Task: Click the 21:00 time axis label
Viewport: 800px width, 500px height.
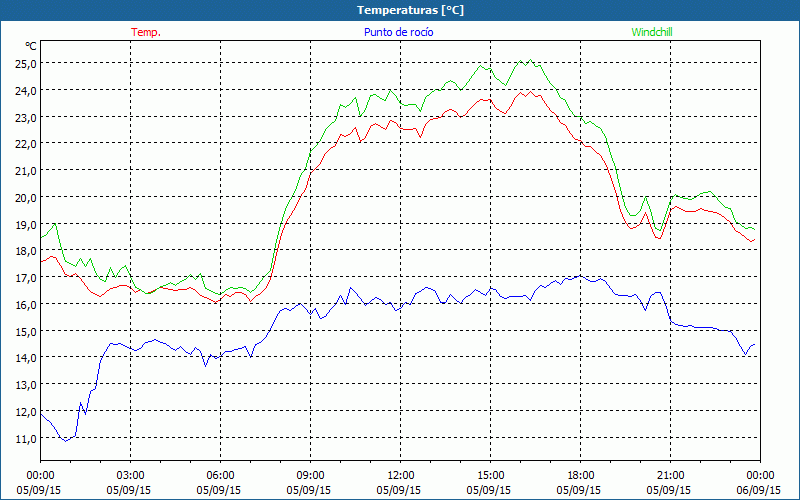Action: coord(670,476)
